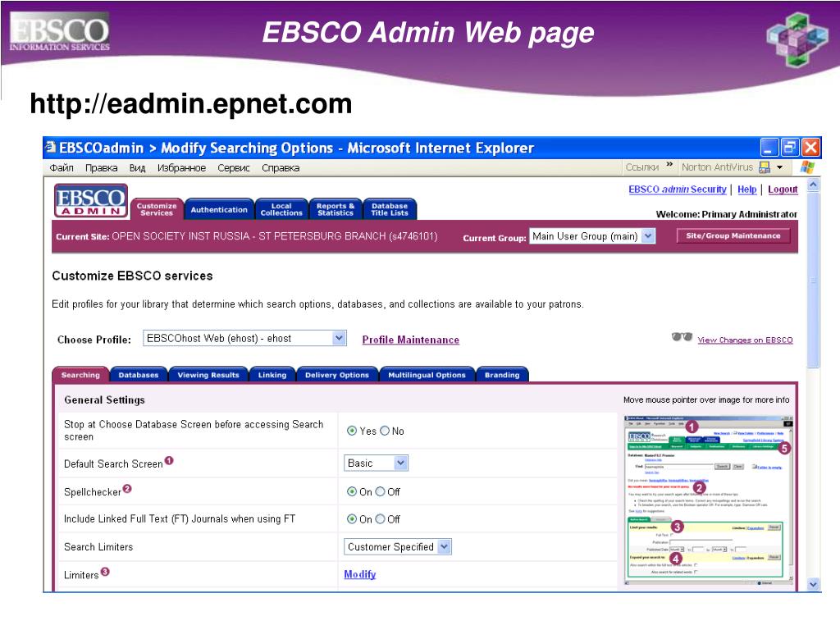Click the Modify link for Limiters

359,574
